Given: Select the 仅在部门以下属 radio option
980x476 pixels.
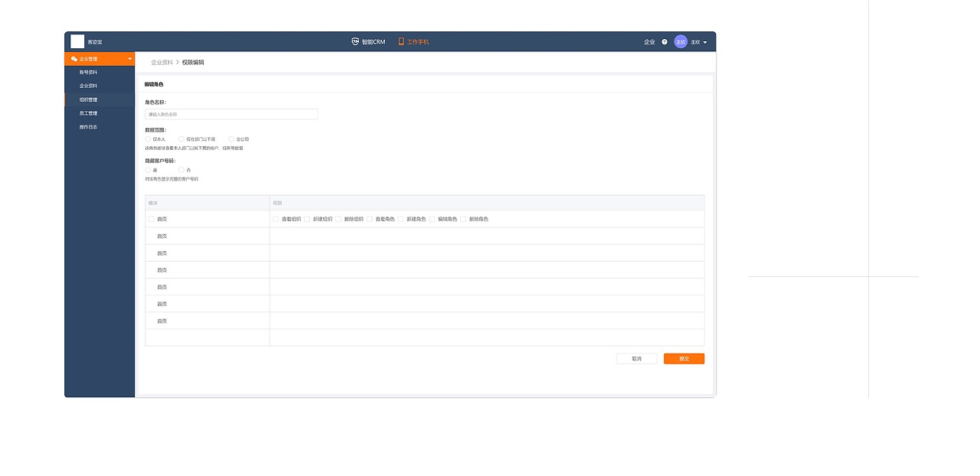Looking at the screenshot, I should click(x=181, y=139).
